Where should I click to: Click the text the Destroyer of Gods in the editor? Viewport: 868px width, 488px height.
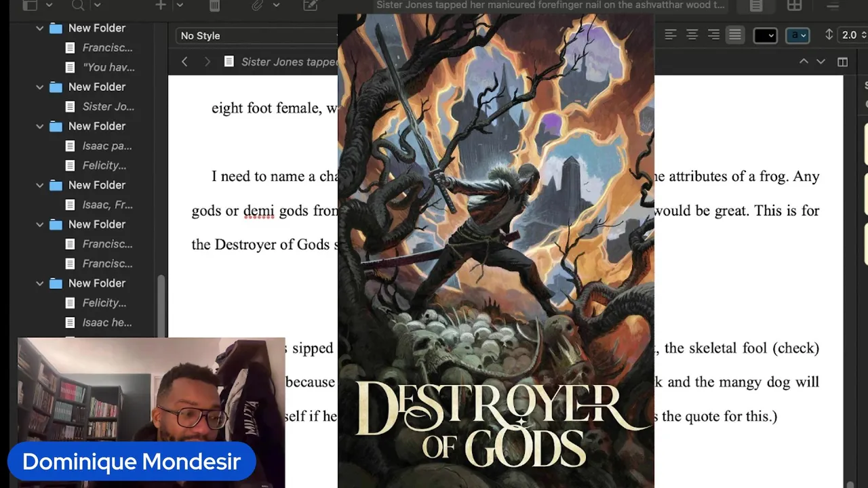click(260, 245)
